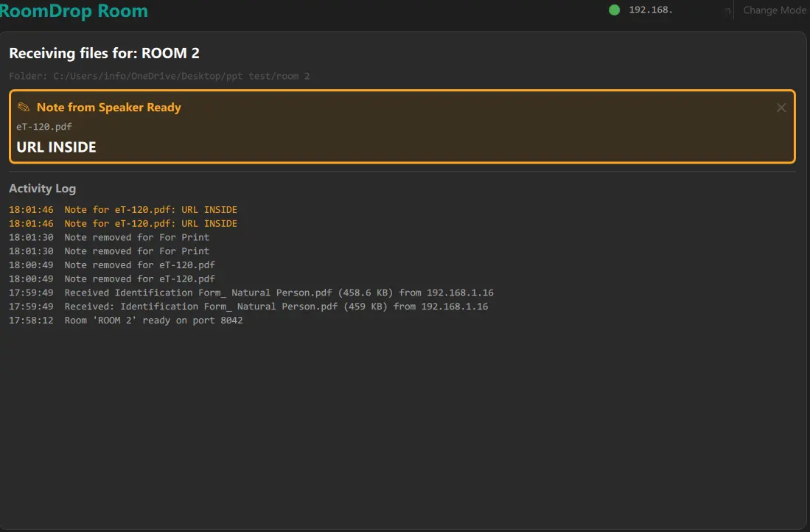The height and width of the screenshot is (532, 810).
Task: Dismiss the Speaker Ready note with X
Action: (781, 108)
